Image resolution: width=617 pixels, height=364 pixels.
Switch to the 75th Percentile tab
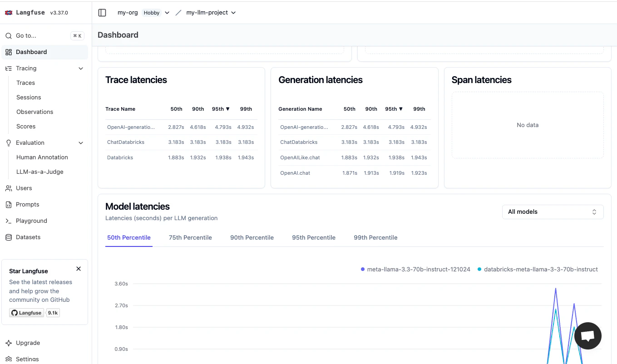click(190, 238)
